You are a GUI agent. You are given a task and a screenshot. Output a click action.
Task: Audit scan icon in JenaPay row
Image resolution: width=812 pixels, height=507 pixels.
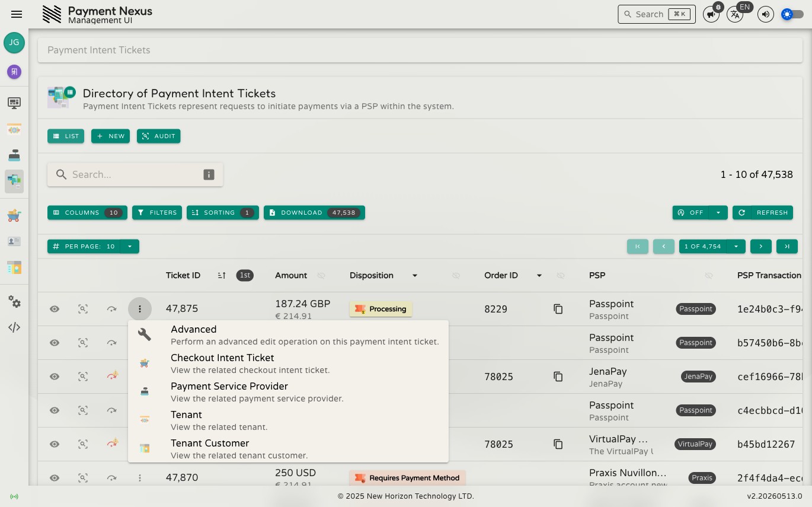click(83, 377)
